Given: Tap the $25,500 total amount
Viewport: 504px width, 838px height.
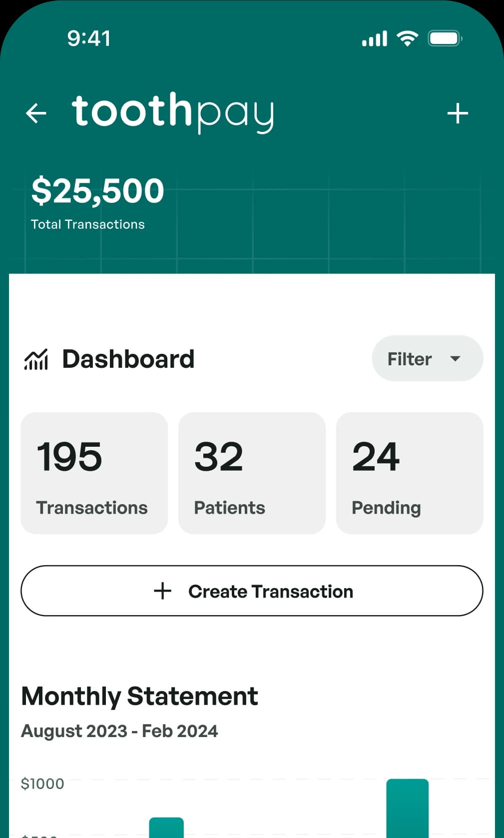Looking at the screenshot, I should [x=98, y=190].
